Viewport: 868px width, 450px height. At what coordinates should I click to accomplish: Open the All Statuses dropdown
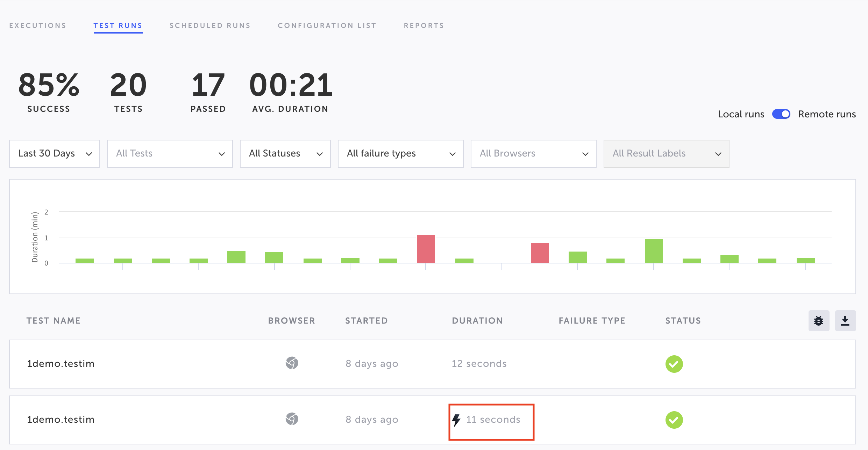click(x=285, y=154)
